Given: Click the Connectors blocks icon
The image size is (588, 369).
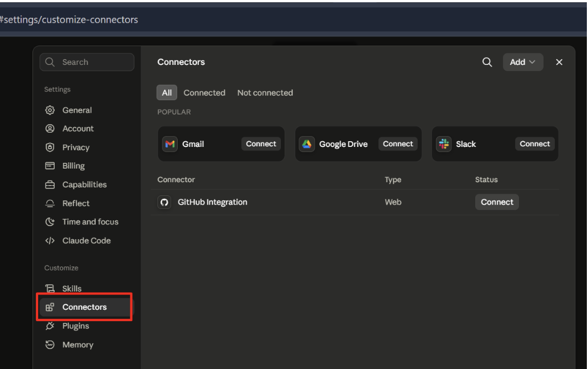Looking at the screenshot, I should point(50,307).
